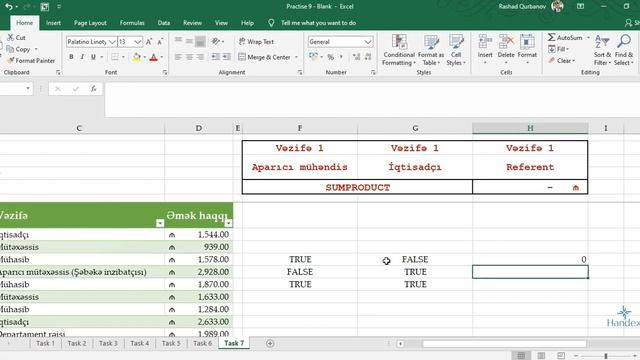This screenshot has height=360, width=640.
Task: Click the Undo button
Action: coord(8,7)
